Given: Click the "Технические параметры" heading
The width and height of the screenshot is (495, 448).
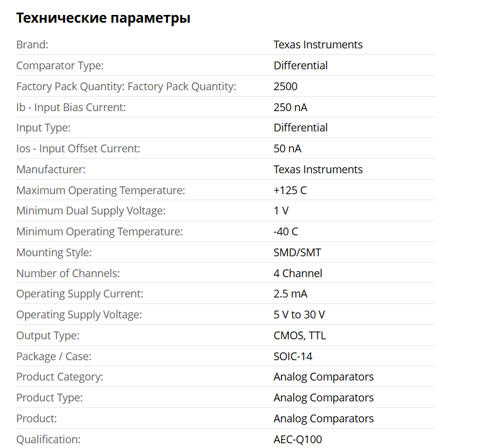Looking at the screenshot, I should tap(103, 18).
